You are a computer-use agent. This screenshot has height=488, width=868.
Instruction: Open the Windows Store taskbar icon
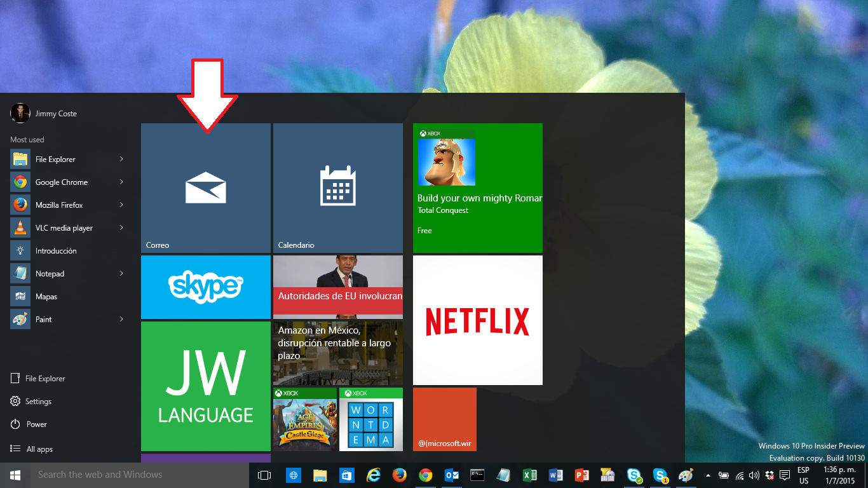346,475
